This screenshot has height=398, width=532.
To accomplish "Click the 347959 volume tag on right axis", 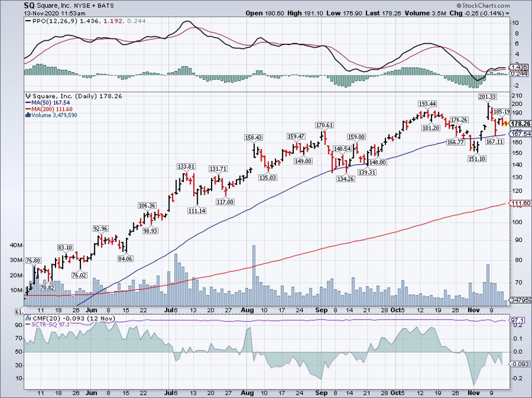I will click(x=521, y=300).
